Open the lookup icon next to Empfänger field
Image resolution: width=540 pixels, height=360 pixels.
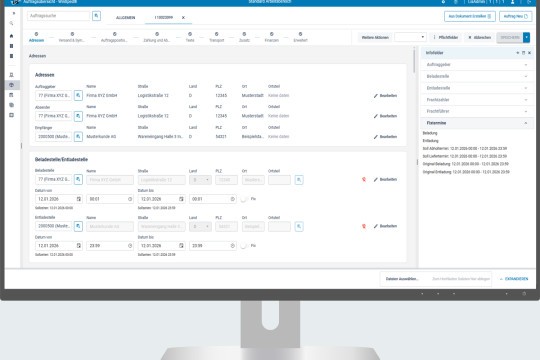[78, 137]
